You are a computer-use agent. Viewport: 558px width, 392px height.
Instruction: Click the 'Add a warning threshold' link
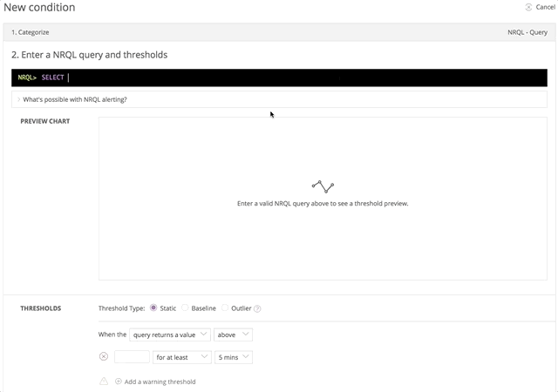pyautogui.click(x=160, y=382)
